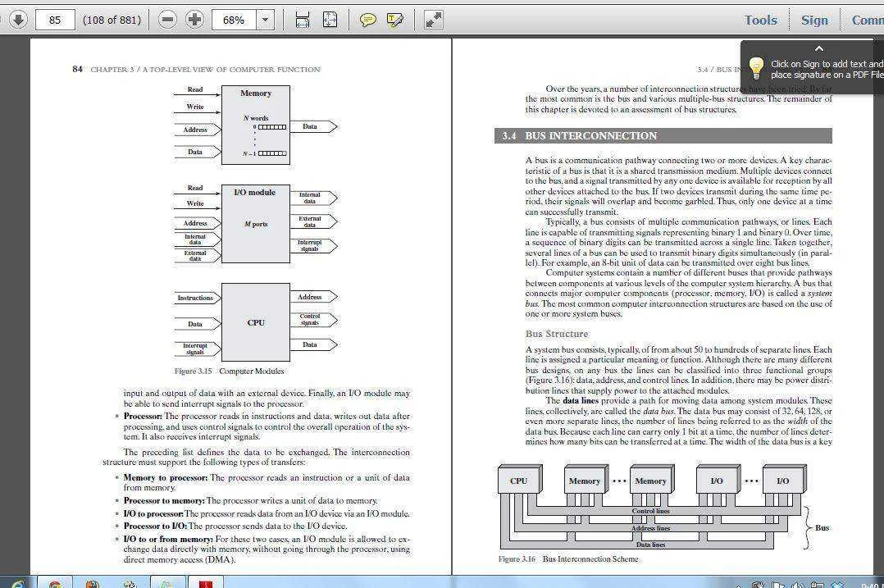Screen dimensions: 884x588
Task: Click the '3.4 BUS INTERCONNECTION' heading
Action: point(580,136)
